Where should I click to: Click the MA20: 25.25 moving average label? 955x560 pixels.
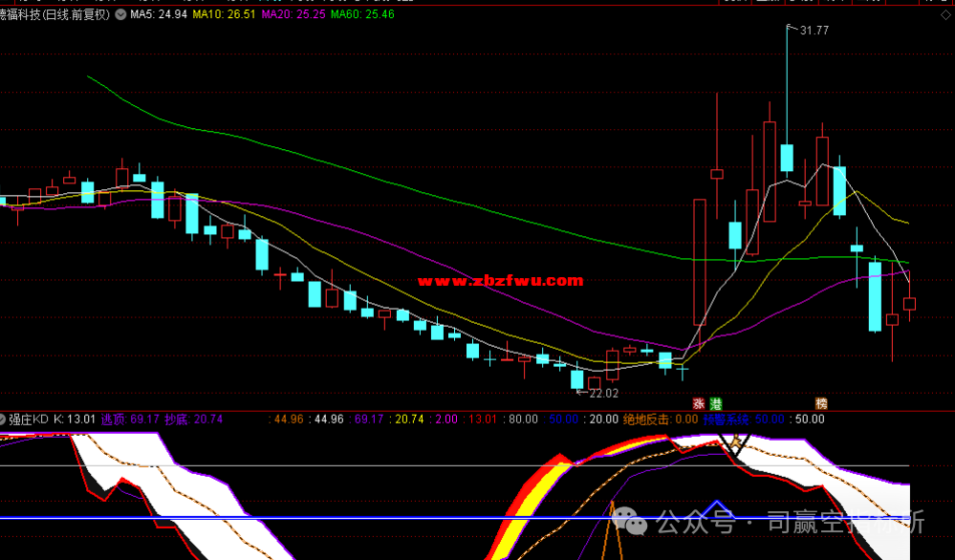293,14
